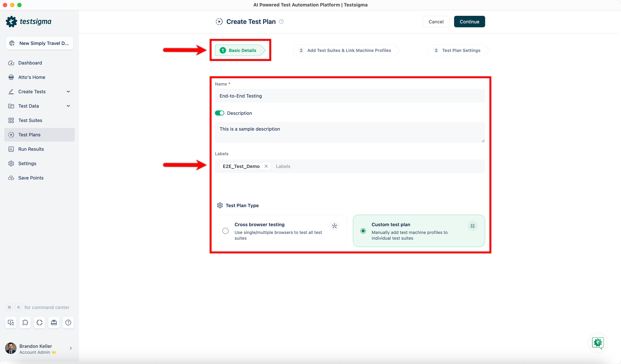Open the puzzle-piece addons icon
The width and height of the screenshot is (621, 364).
[x=25, y=322]
